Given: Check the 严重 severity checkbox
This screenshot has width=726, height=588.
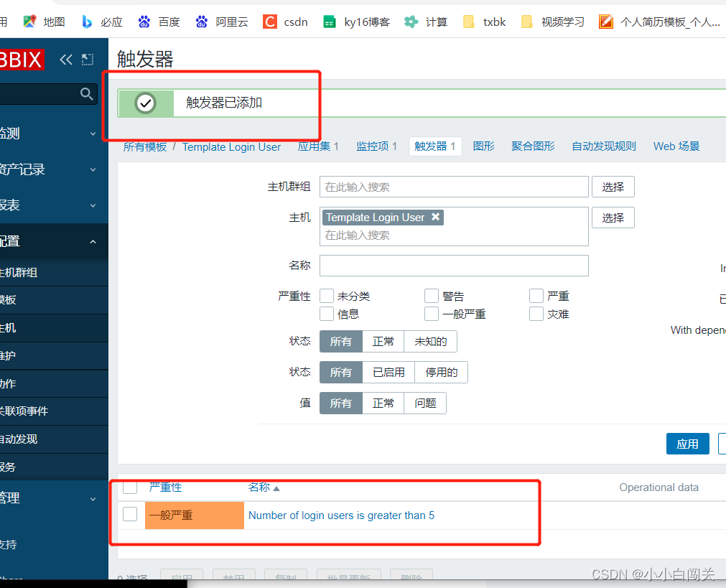Looking at the screenshot, I should click(536, 296).
